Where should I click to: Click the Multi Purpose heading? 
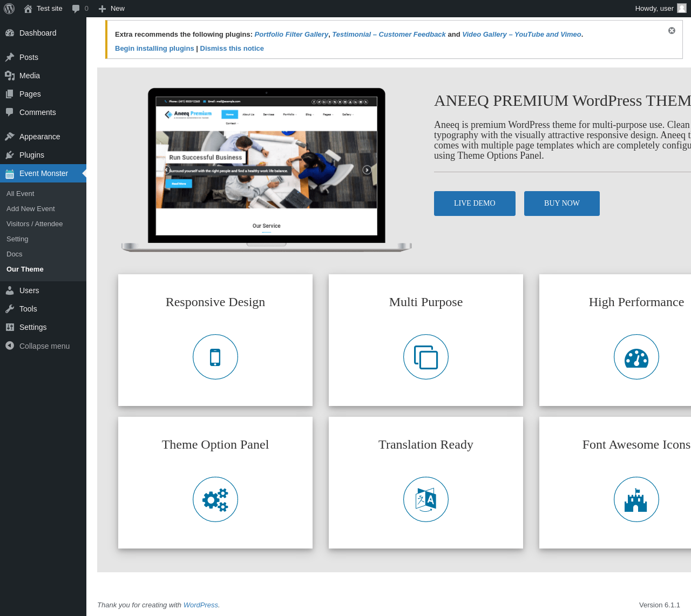click(x=426, y=302)
